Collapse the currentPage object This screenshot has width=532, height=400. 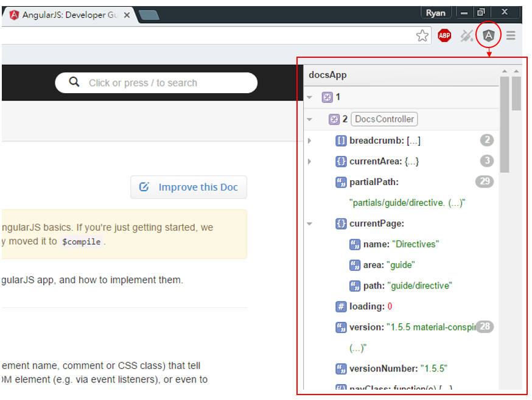pos(309,224)
